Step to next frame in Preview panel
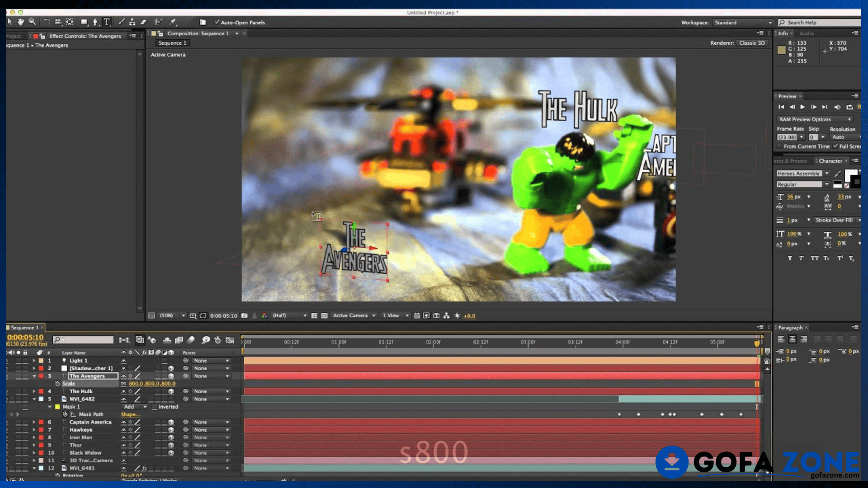This screenshot has height=488, width=868. [814, 107]
